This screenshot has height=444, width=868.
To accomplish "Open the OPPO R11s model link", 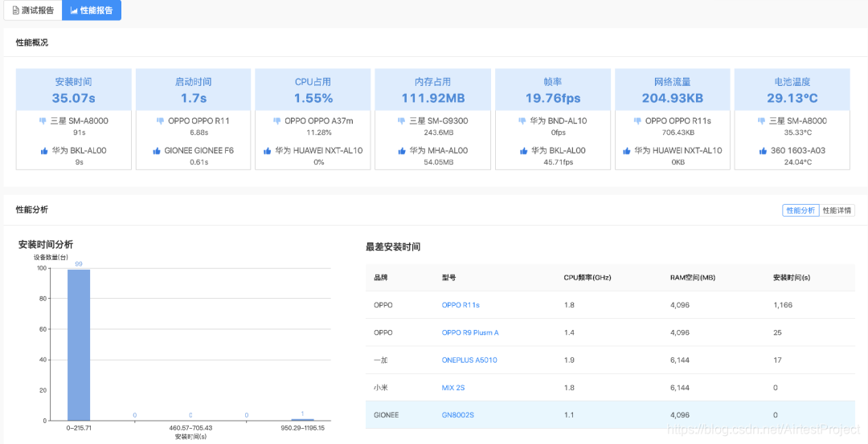I will [x=461, y=304].
